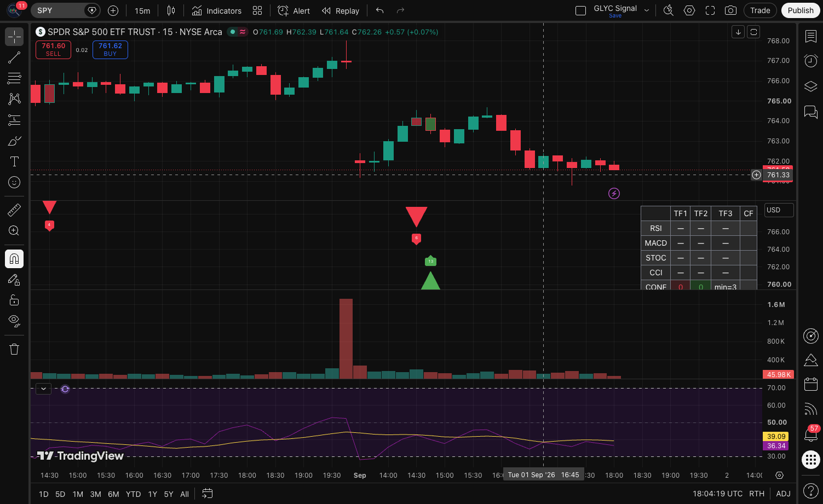
Task: Hide all drawings with eye icon
Action: point(14,320)
